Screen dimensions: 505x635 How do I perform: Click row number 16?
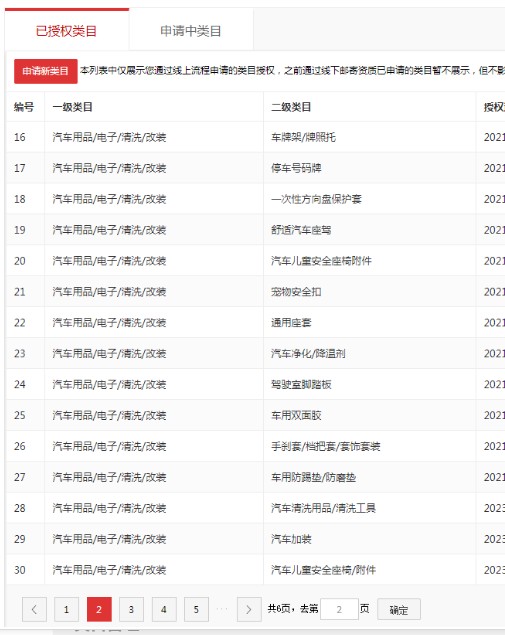click(20, 137)
